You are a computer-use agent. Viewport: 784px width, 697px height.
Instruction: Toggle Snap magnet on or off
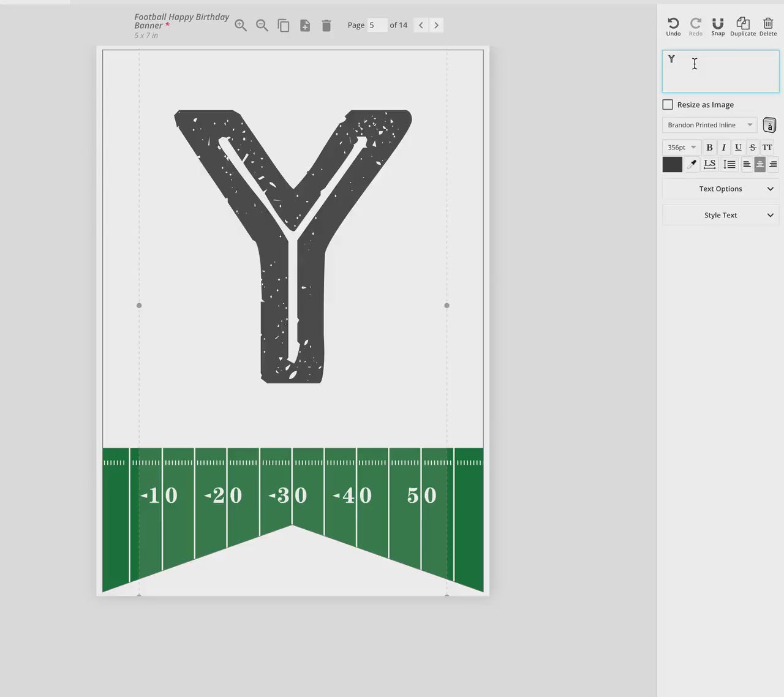[x=718, y=26]
